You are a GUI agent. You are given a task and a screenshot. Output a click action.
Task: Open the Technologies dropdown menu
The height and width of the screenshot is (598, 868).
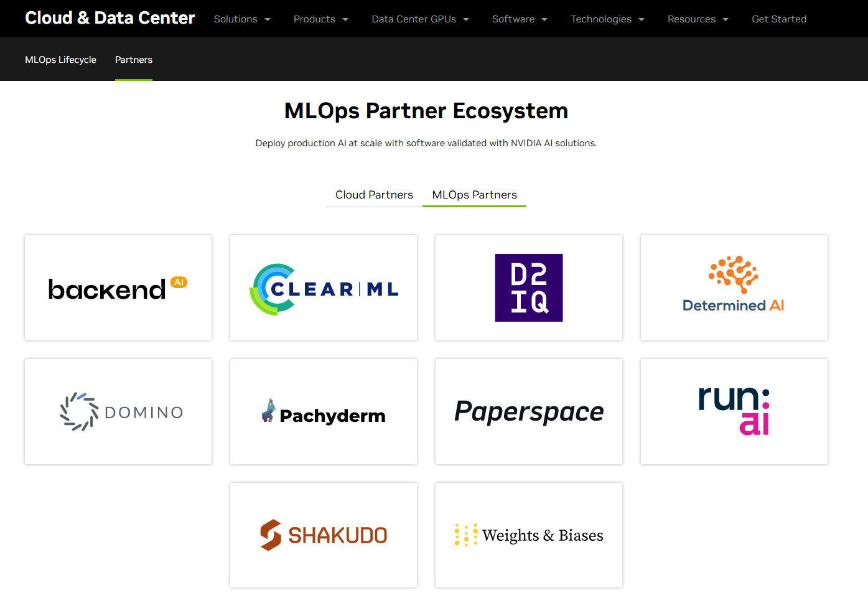608,19
